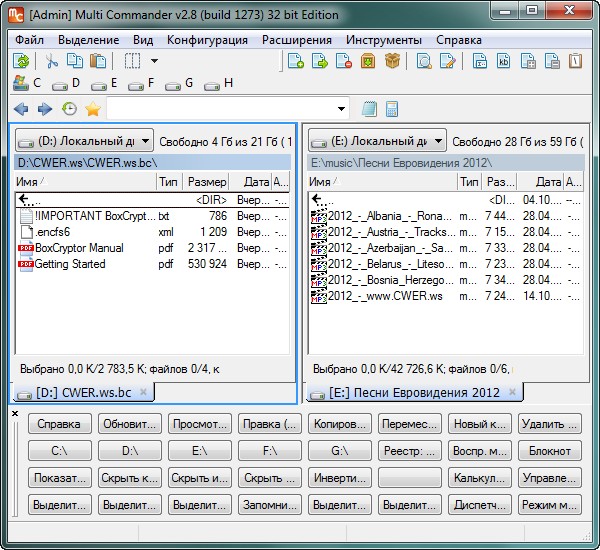Screen dimensions: 600x550
Task: Open the history clock icon
Action: pyautogui.click(x=69, y=109)
